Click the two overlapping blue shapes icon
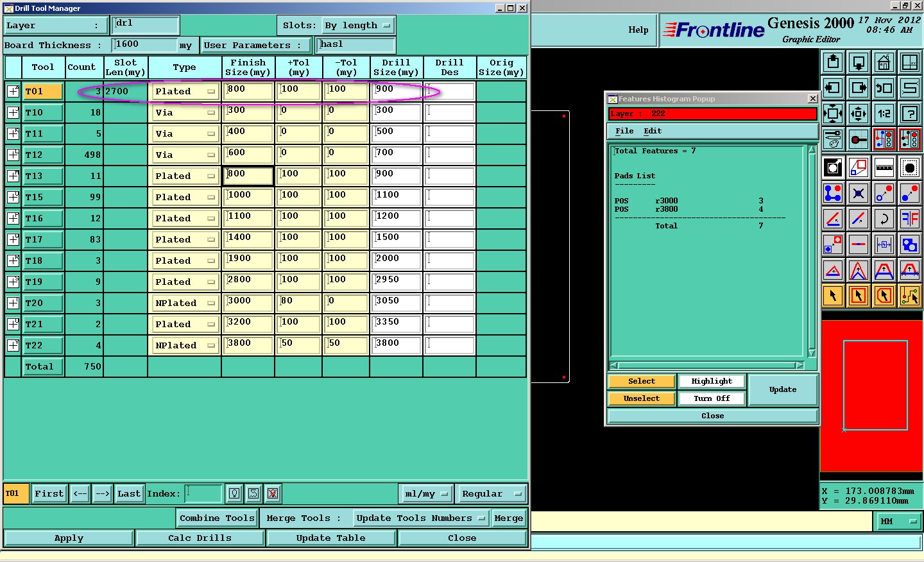 coord(909,244)
